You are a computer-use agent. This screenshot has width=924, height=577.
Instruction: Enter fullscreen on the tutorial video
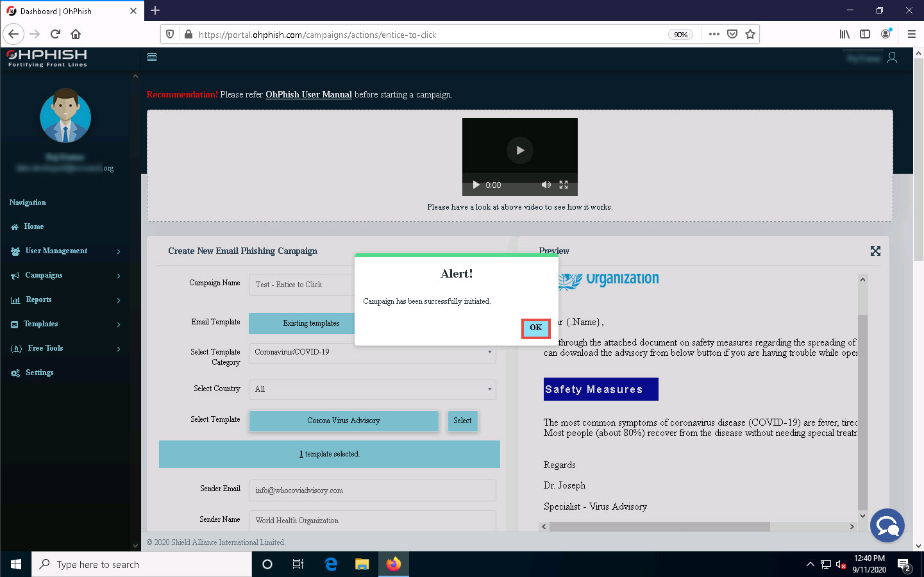click(x=564, y=185)
